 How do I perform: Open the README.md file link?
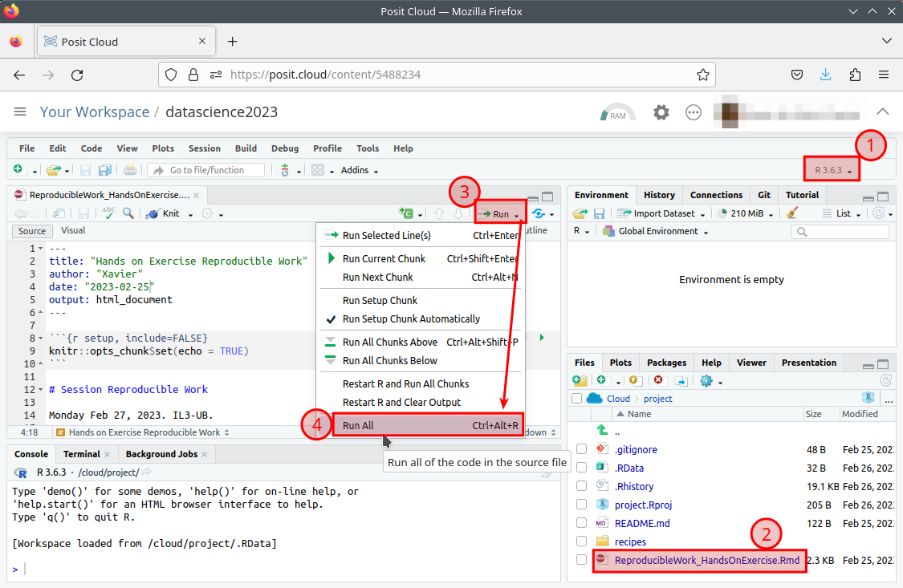pos(642,523)
